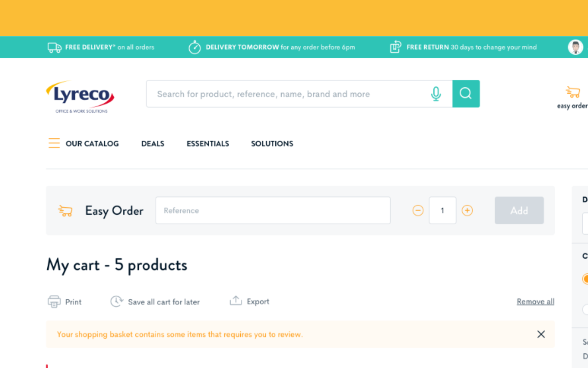This screenshot has width=588, height=368.
Task: Click the Export cart icon
Action: tap(236, 301)
